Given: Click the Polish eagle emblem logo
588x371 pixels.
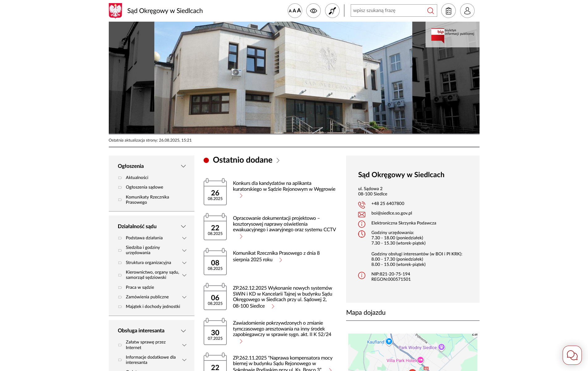Looking at the screenshot, I should [x=115, y=11].
